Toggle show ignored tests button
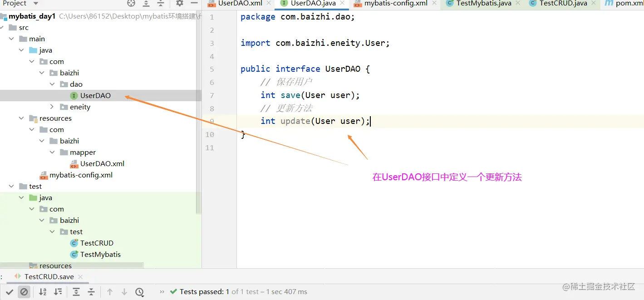644x300 pixels. [24, 292]
